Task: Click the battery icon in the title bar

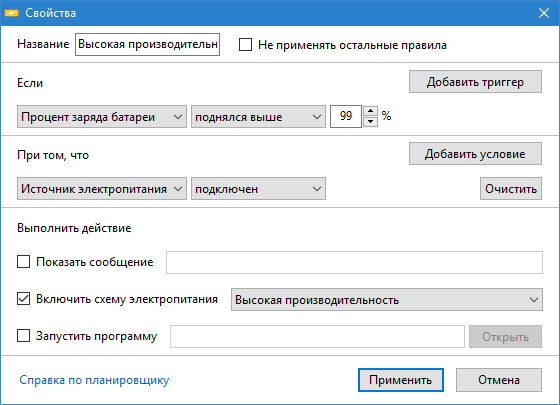Action: (x=11, y=13)
